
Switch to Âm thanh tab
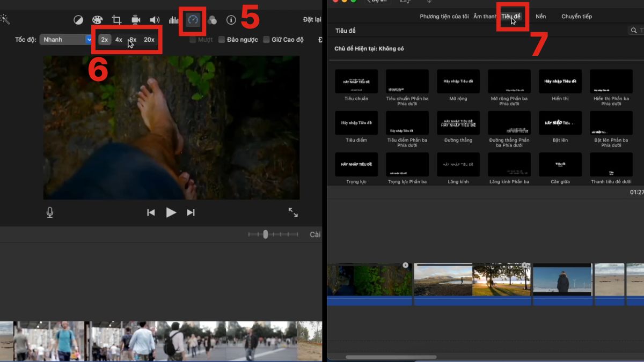pos(485,17)
